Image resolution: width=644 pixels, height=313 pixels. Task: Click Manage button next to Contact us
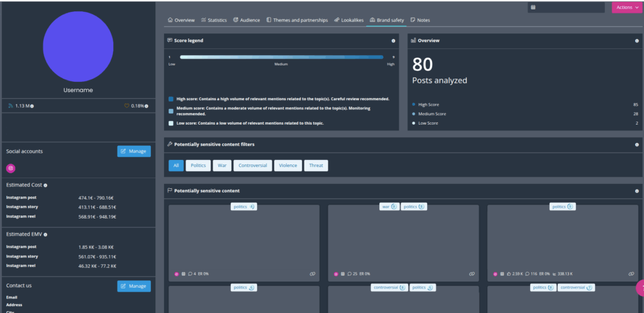click(x=134, y=286)
